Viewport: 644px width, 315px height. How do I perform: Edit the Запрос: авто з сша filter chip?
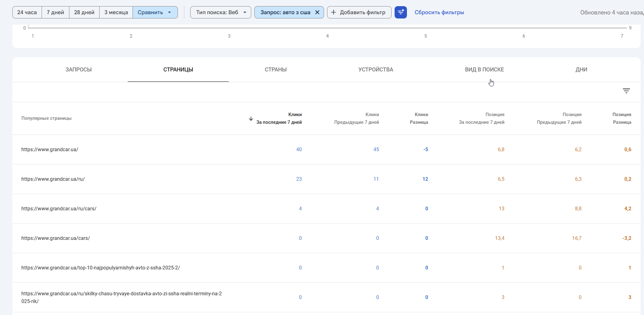tap(285, 12)
